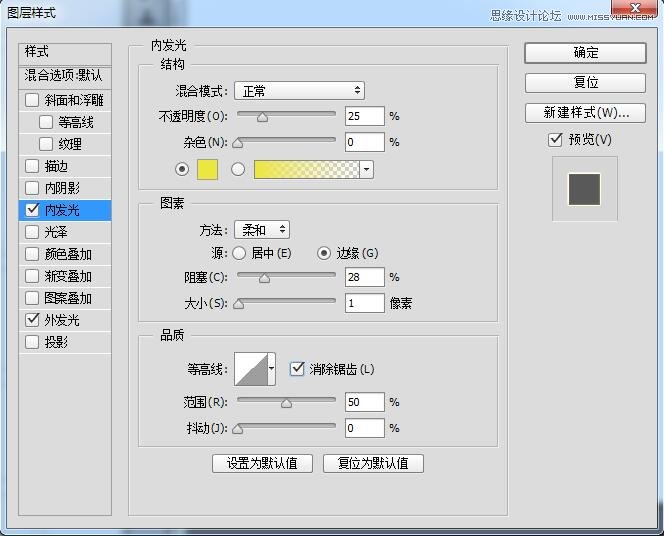The width and height of the screenshot is (664, 536).
Task: Enable the 光泽 style checkbox
Action: tap(32, 232)
